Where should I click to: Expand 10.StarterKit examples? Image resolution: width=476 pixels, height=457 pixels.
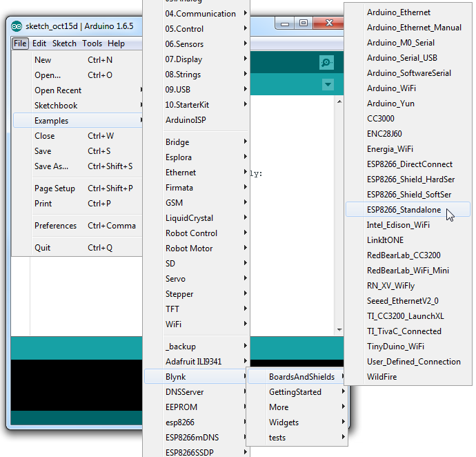click(197, 105)
